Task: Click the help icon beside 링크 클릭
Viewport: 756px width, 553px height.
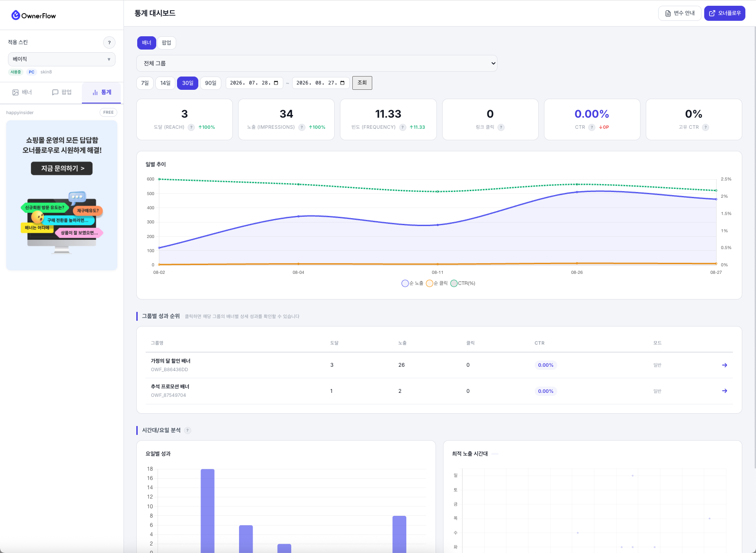Action: pyautogui.click(x=501, y=127)
